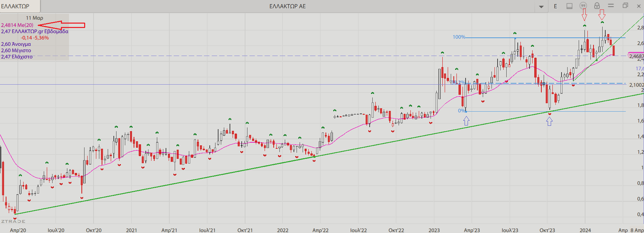
Task: Open the two-line menu icon
Action: (611, 5)
